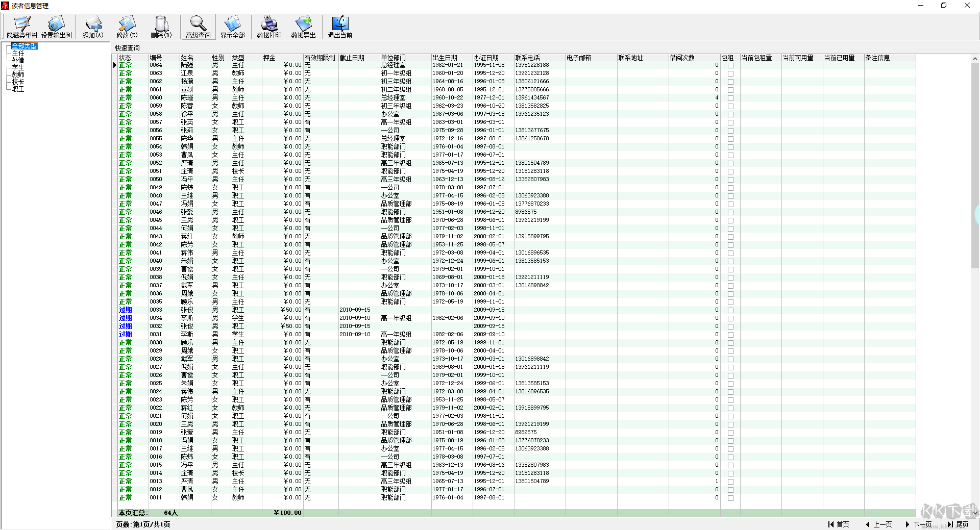This screenshot has height=530, width=980.
Task: Click the 数据导出 export icon
Action: 303,27
